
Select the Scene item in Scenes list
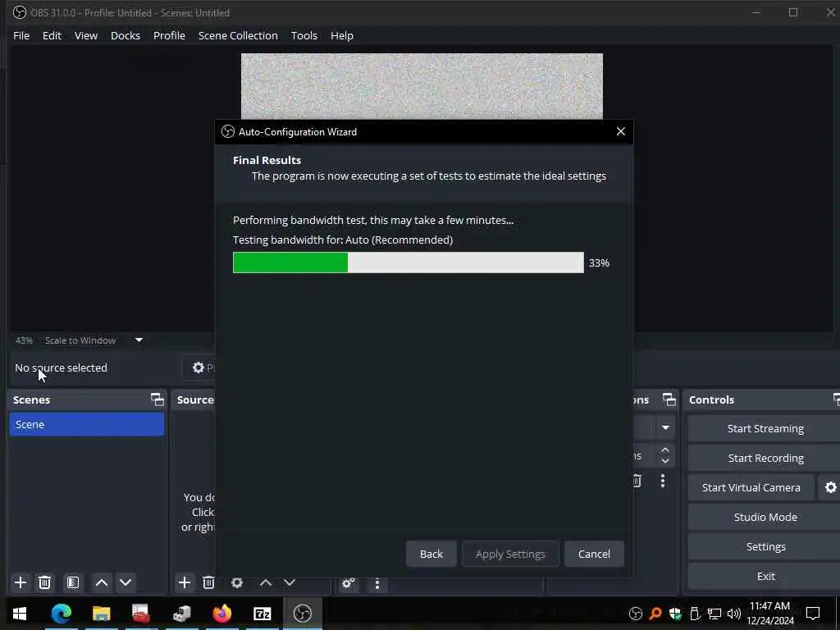coord(87,424)
